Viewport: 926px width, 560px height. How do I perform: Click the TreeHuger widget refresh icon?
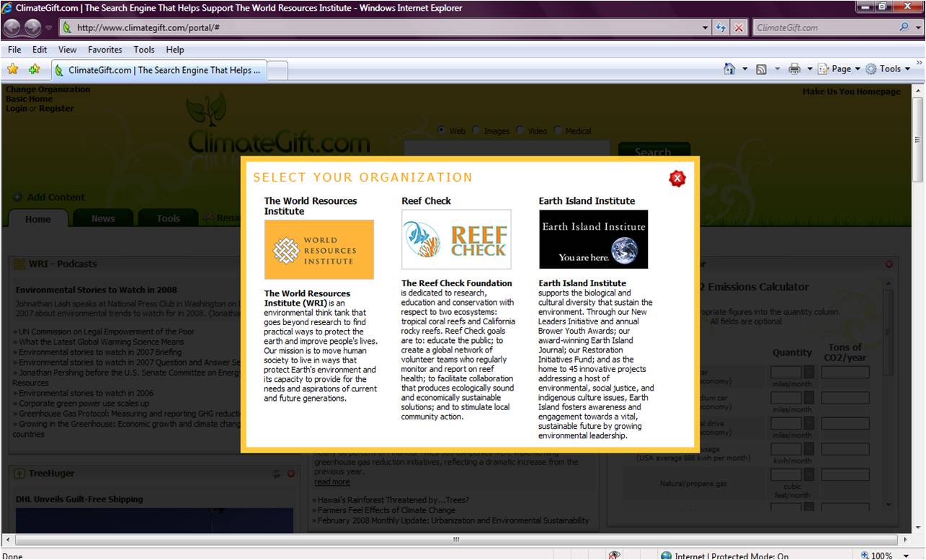(277, 474)
